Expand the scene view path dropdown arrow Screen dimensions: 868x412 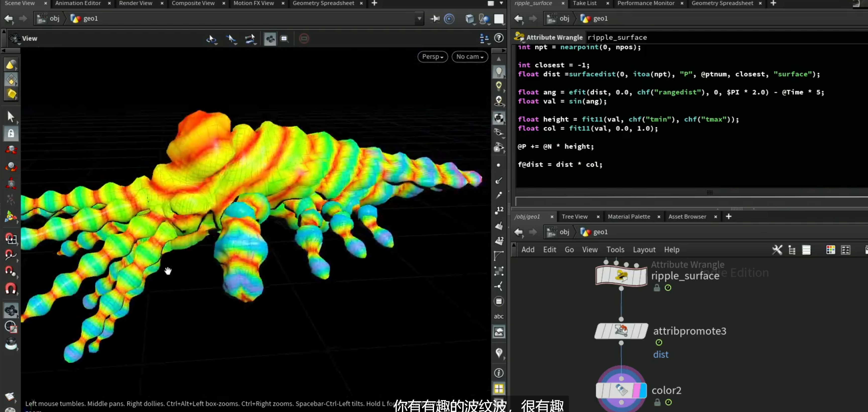coord(419,19)
